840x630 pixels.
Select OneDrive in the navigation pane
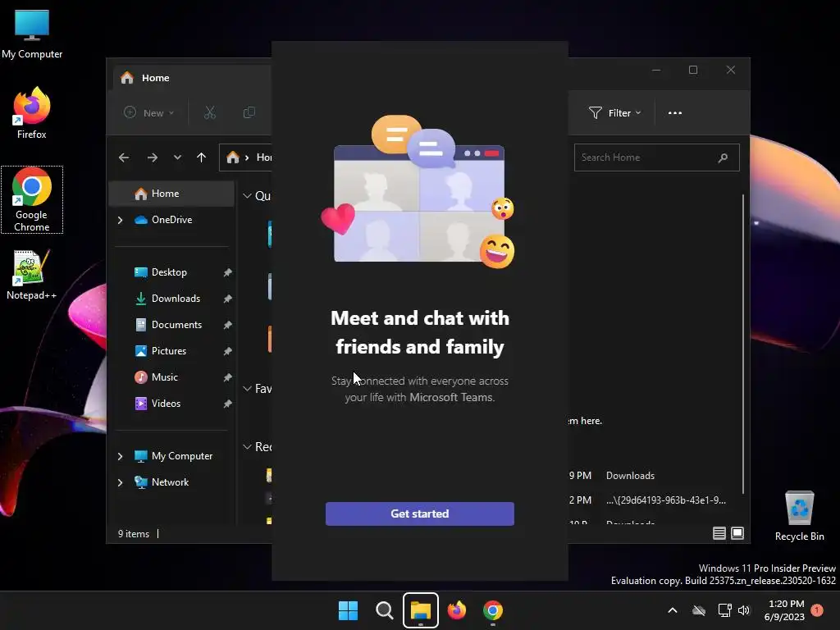coord(171,220)
